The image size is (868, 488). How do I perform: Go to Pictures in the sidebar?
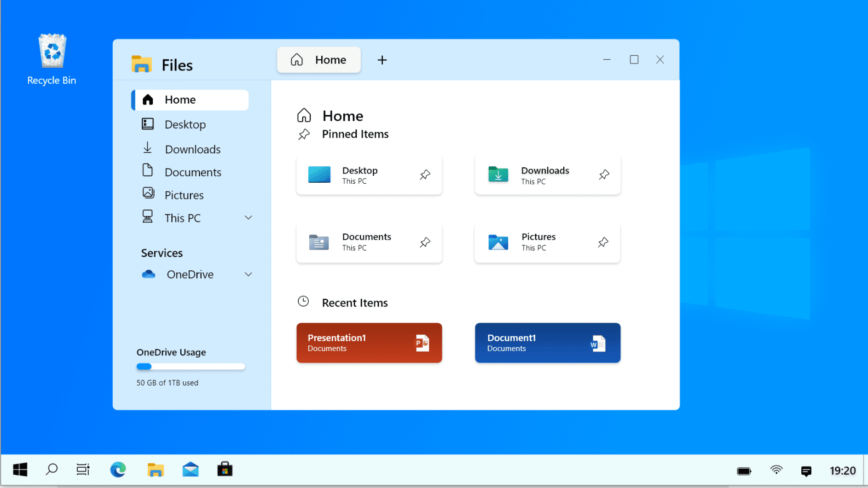point(184,195)
